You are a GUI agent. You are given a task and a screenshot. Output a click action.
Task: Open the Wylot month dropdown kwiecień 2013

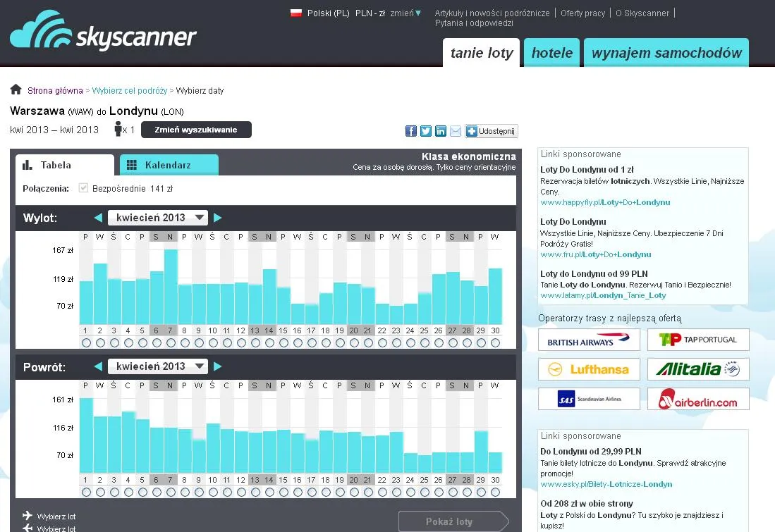(x=158, y=217)
